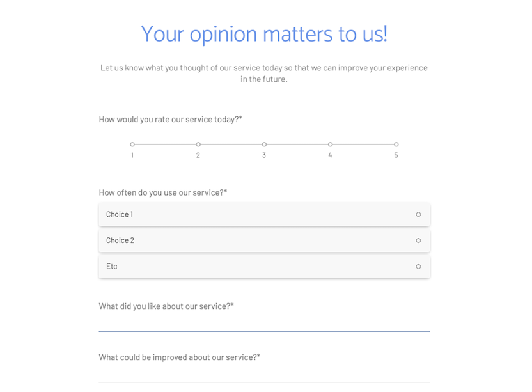Click the radio circle next to Choice 2
Viewport: 532px width, 392px height.
tap(418, 240)
